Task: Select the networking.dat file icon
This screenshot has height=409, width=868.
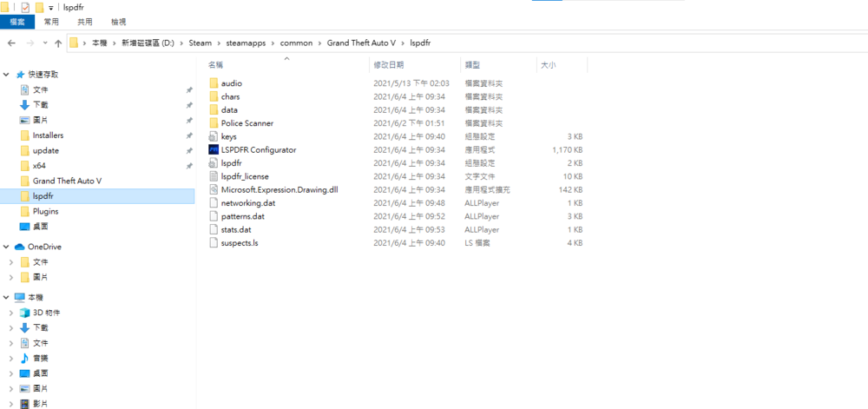Action: click(214, 203)
